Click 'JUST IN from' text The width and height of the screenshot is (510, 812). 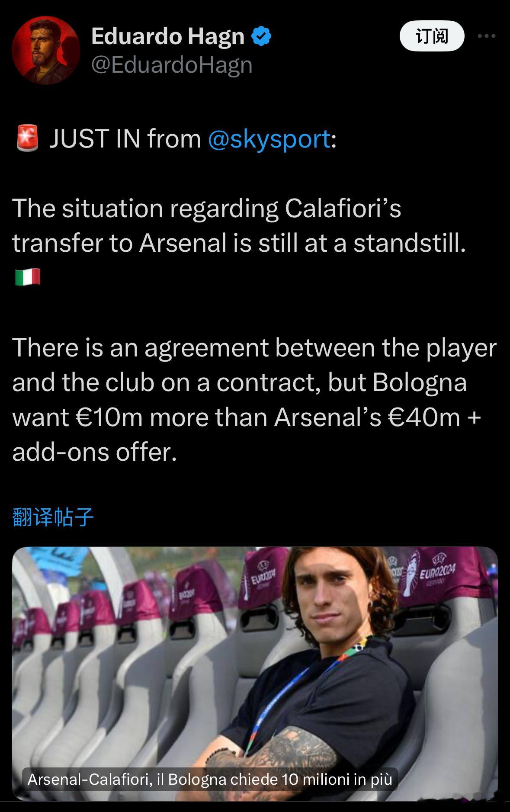pos(125,138)
